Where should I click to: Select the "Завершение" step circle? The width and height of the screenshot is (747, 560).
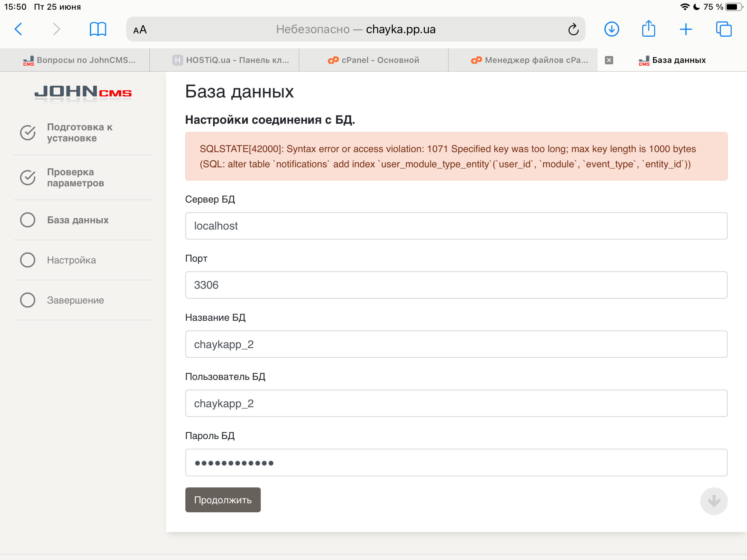click(x=28, y=300)
